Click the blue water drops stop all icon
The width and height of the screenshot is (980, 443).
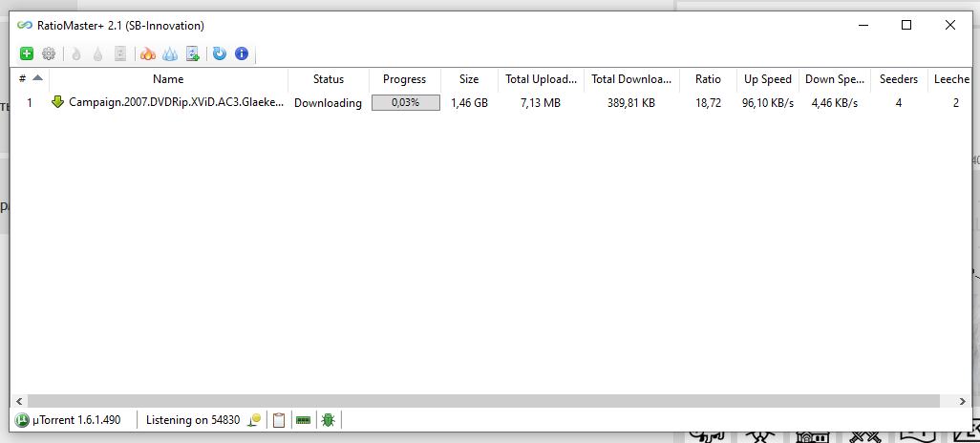tap(170, 53)
